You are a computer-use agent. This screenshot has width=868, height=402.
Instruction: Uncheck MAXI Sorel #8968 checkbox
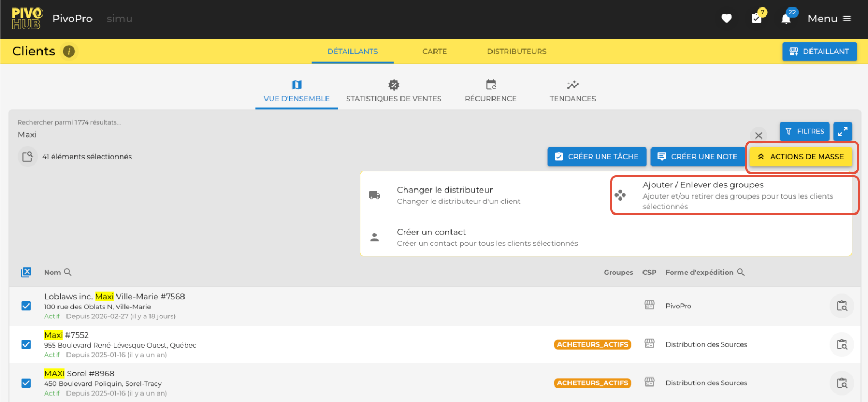(26, 383)
